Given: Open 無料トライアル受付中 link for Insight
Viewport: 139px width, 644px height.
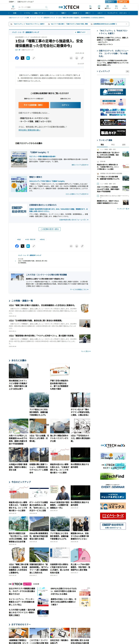Looking at the screenshot, I should 80,165.
